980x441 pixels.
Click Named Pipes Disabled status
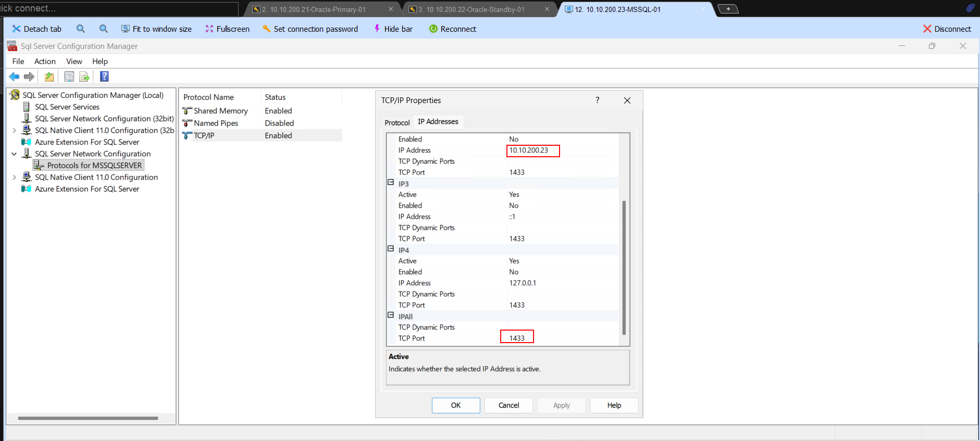tap(279, 123)
